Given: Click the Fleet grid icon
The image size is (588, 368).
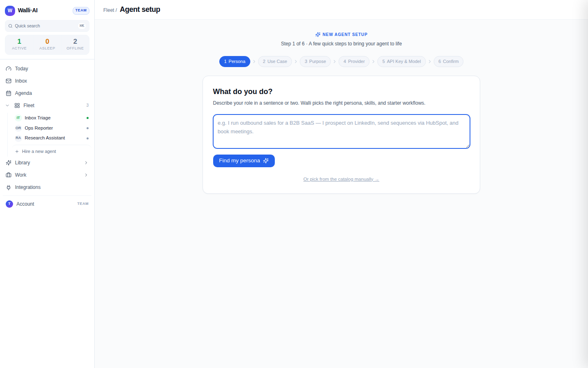Looking at the screenshot, I should click(17, 105).
